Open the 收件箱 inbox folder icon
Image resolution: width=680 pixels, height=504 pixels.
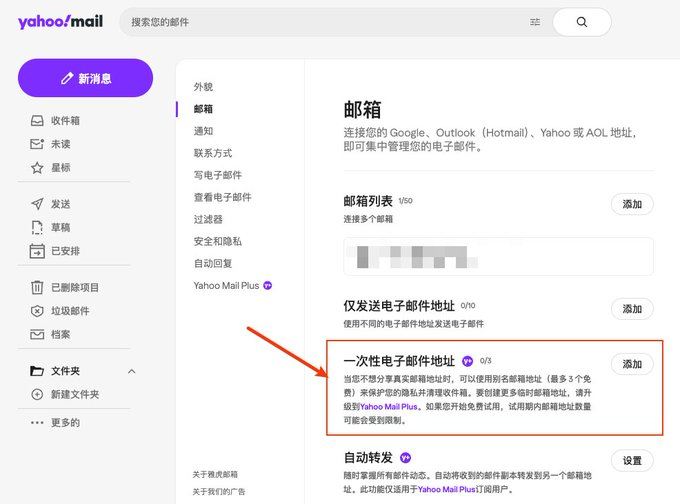point(37,121)
